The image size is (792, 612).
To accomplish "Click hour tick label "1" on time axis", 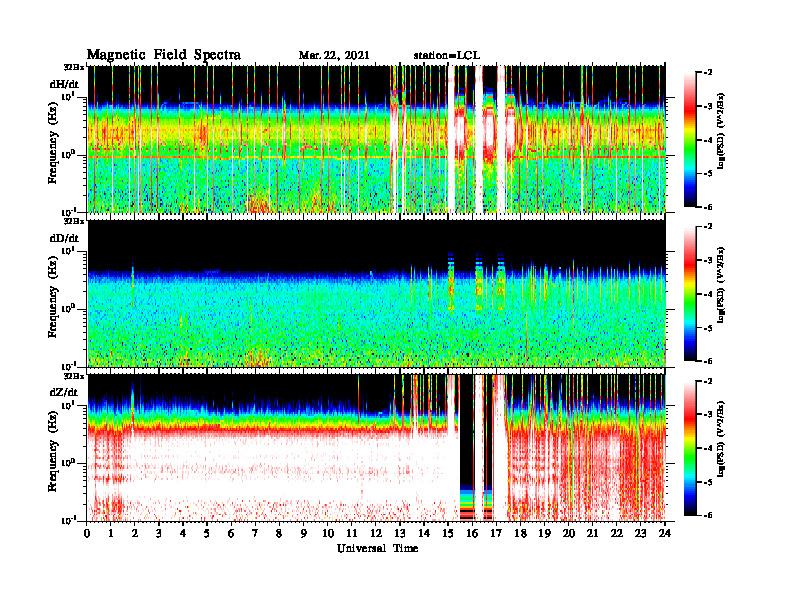I will tap(111, 533).
